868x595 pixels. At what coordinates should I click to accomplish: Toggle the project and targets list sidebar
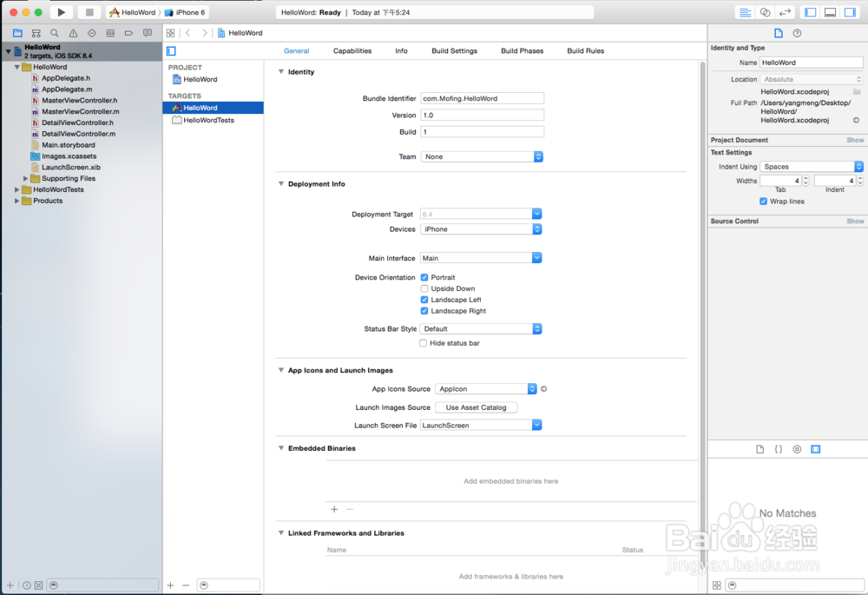coord(171,51)
